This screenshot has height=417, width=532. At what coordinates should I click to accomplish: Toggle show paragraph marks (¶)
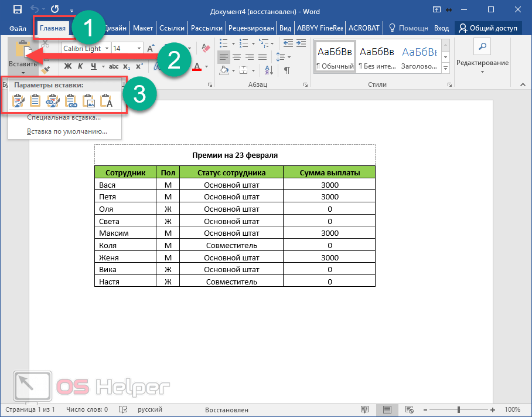pyautogui.click(x=287, y=70)
